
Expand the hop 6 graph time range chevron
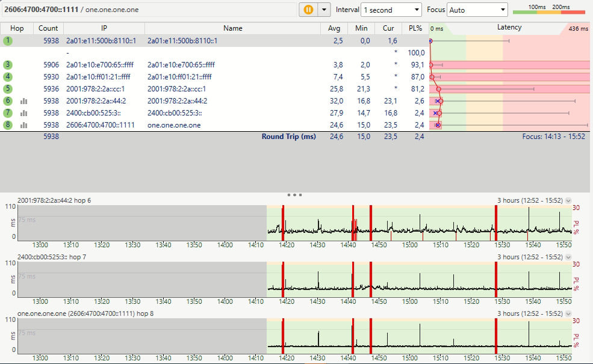[x=568, y=200]
